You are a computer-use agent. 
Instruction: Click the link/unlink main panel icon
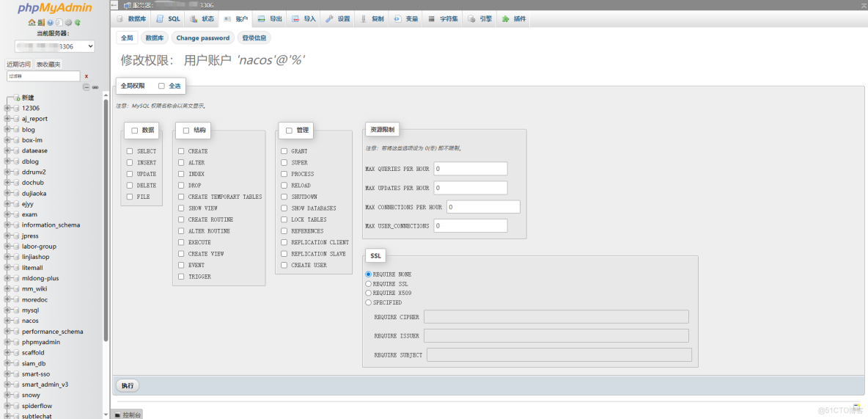click(x=95, y=87)
